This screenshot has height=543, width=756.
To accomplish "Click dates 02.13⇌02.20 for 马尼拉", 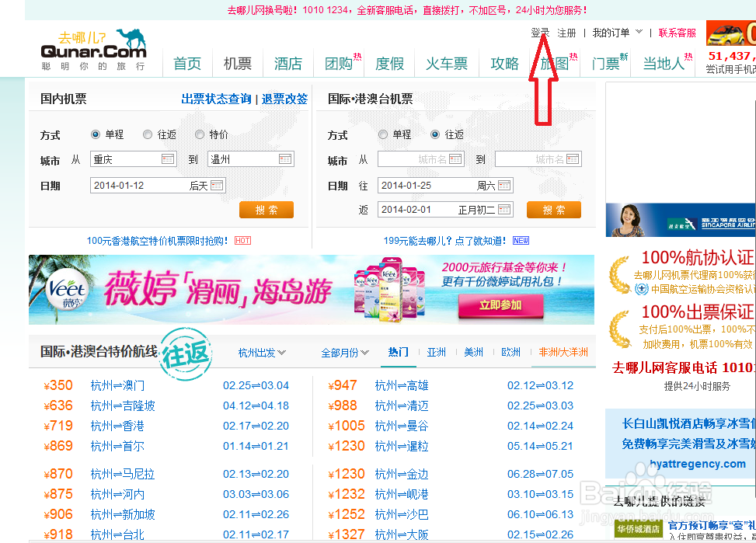I will point(256,475).
